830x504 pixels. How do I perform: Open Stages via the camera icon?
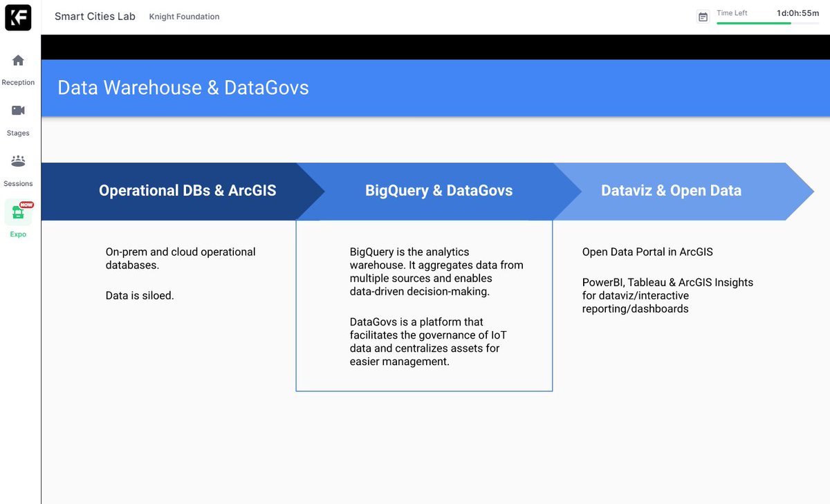(x=18, y=111)
